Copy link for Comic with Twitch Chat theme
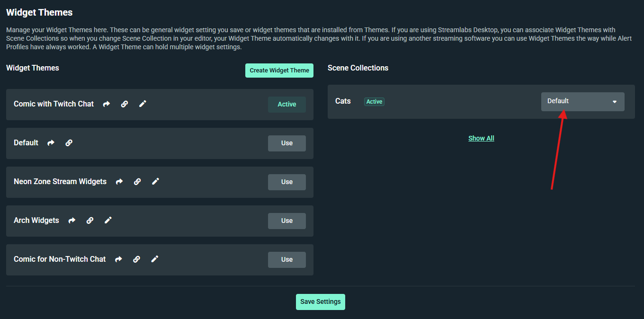This screenshot has height=319, width=644. click(x=124, y=104)
